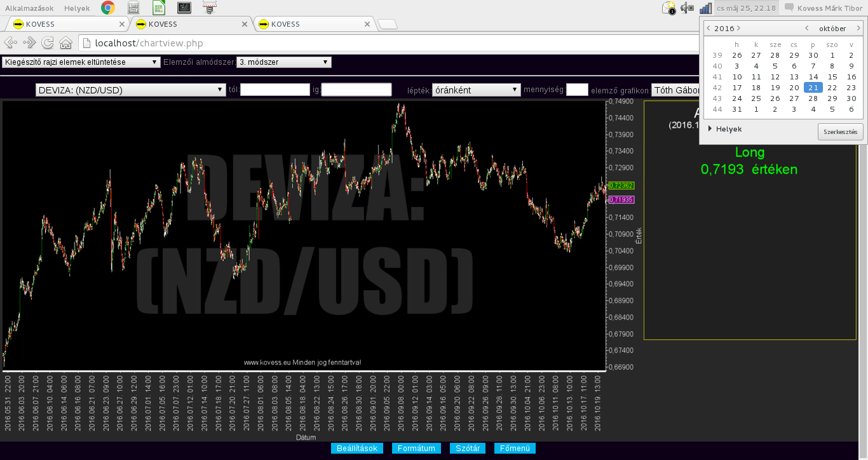Click the browser back arrow
The image size is (868, 460).
pyautogui.click(x=11, y=43)
